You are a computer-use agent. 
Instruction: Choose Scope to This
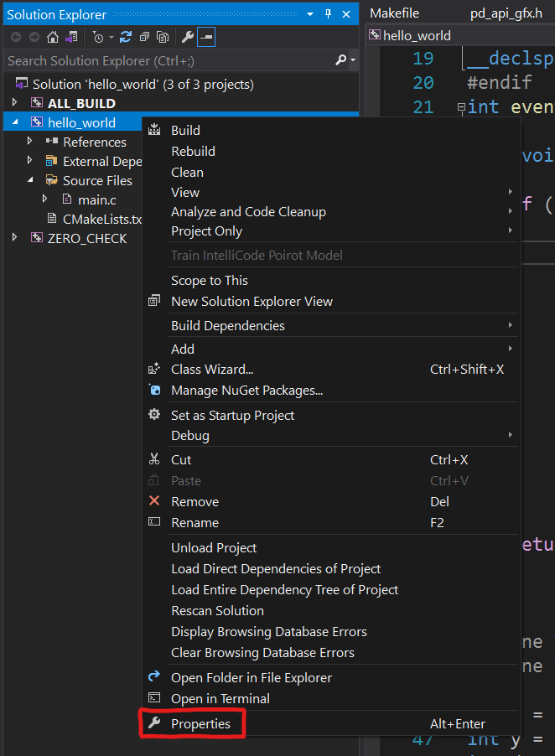pyautogui.click(x=331, y=281)
